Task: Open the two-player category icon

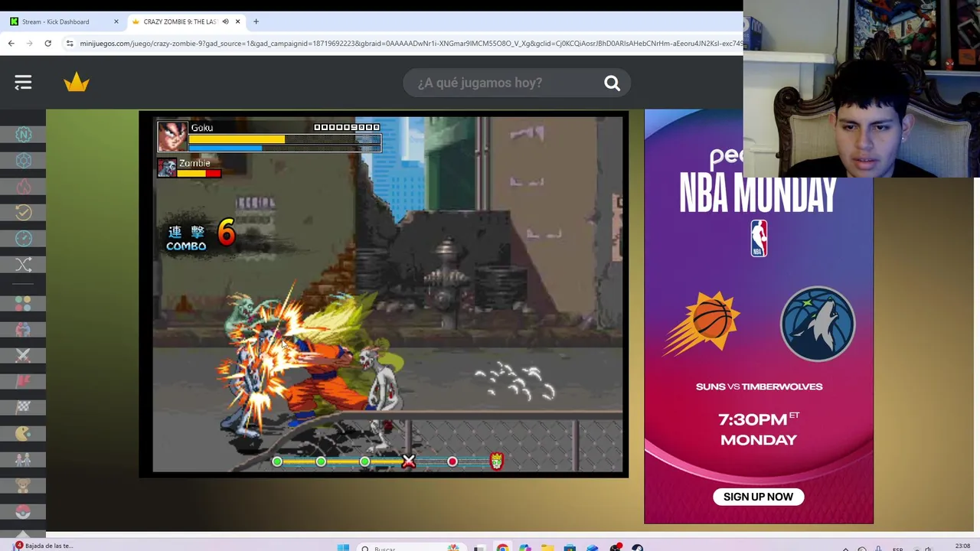Action: click(x=24, y=330)
